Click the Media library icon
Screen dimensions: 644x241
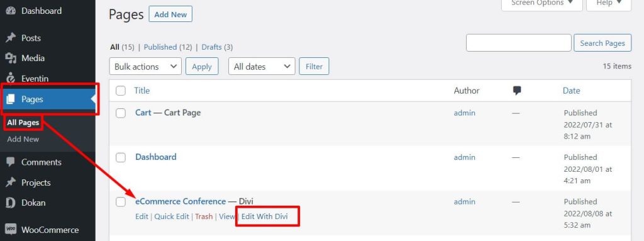click(11, 59)
